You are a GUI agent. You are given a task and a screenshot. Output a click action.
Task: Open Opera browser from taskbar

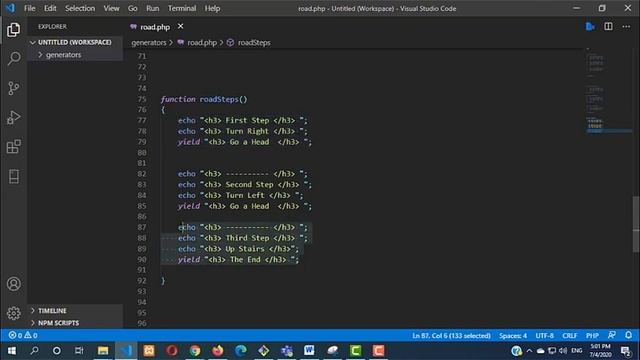[172, 351]
